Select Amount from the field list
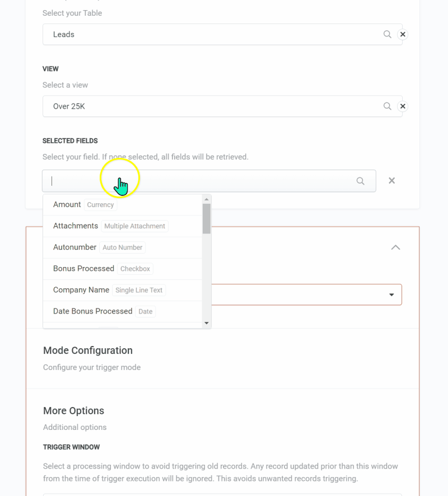The height and width of the screenshot is (496, 448). [67, 204]
